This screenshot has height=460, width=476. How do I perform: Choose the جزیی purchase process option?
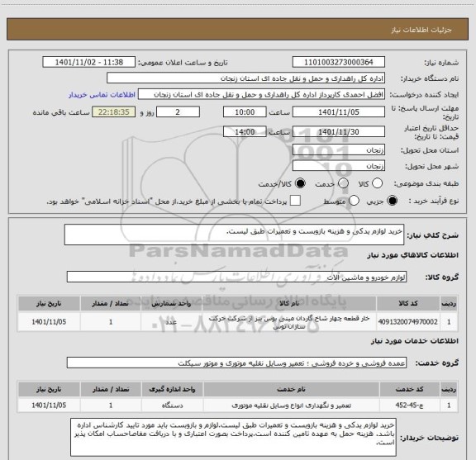click(392, 201)
